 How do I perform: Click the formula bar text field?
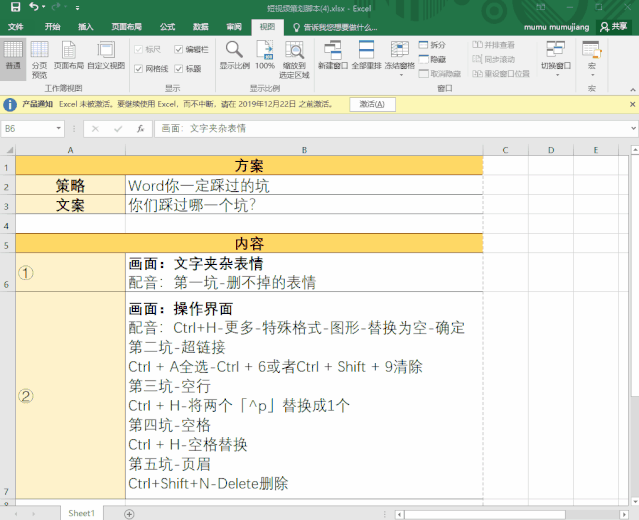tap(391, 129)
